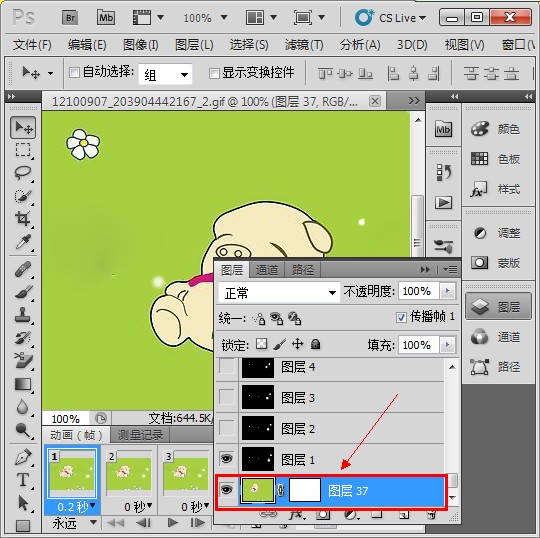Click the opacity 100% input field

(418, 291)
